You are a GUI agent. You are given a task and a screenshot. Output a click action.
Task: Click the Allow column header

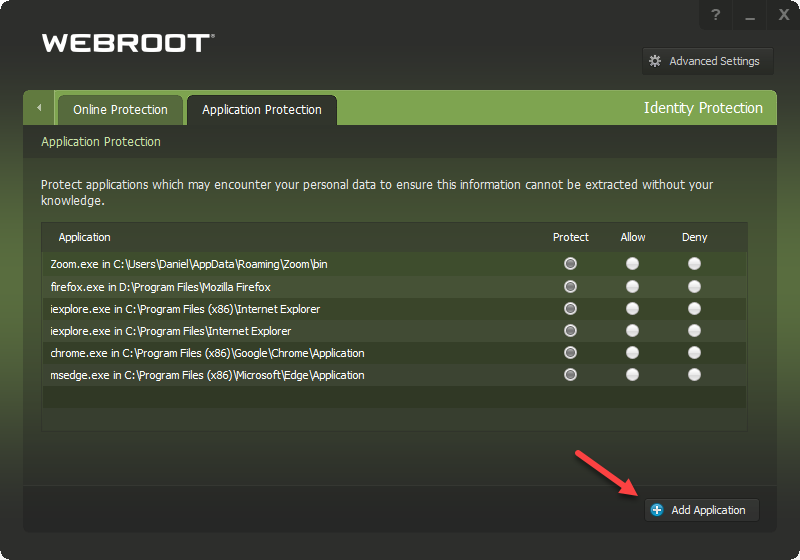point(633,237)
